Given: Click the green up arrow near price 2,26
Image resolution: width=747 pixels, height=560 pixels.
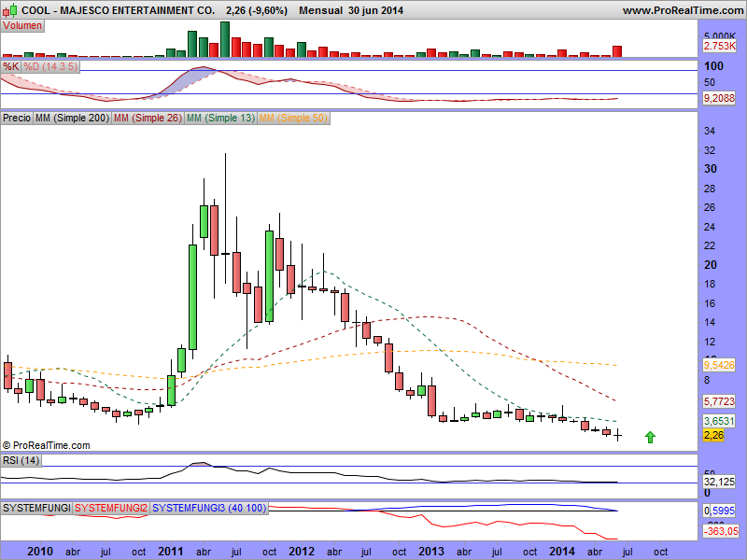Looking at the screenshot, I should (650, 437).
